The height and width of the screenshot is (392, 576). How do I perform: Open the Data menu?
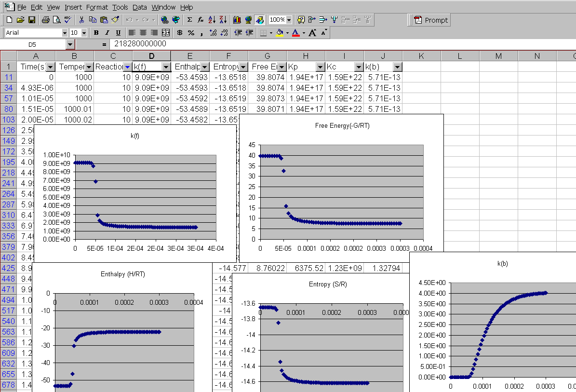click(140, 7)
